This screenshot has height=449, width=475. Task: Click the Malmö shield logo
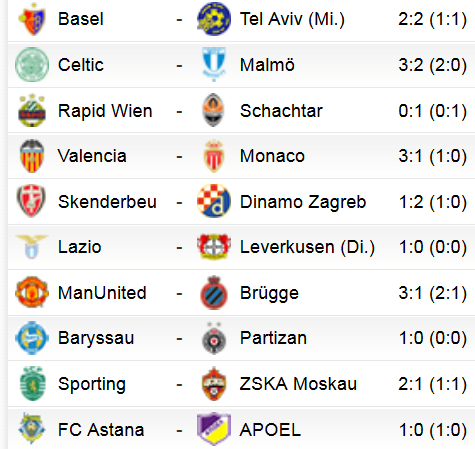coord(214,64)
